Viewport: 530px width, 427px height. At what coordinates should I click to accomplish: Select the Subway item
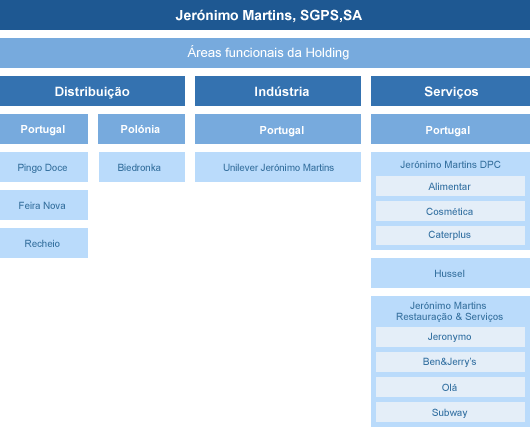[x=450, y=412]
